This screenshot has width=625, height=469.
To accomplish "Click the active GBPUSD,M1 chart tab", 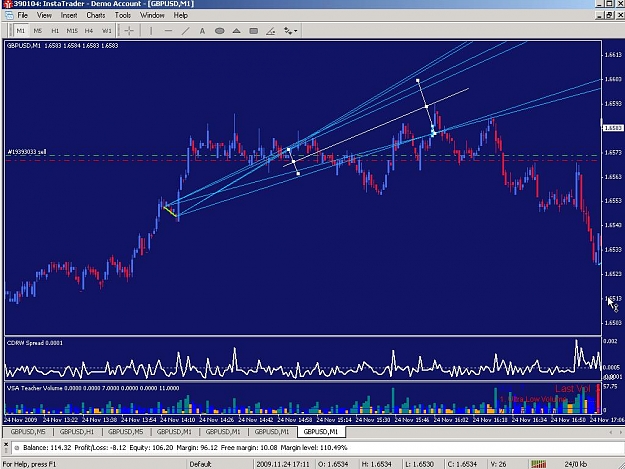I will point(320,432).
